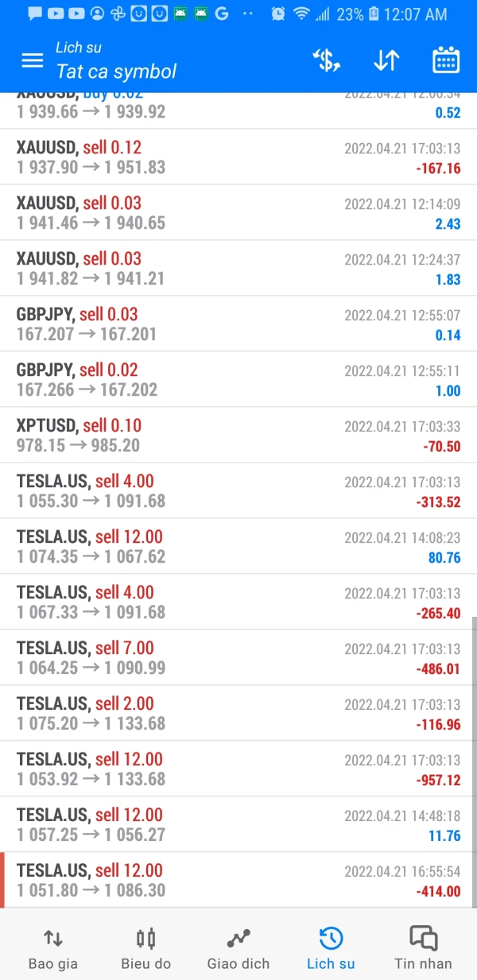477x980 pixels.
Task: Open the hamburger navigation menu
Action: 33,60
